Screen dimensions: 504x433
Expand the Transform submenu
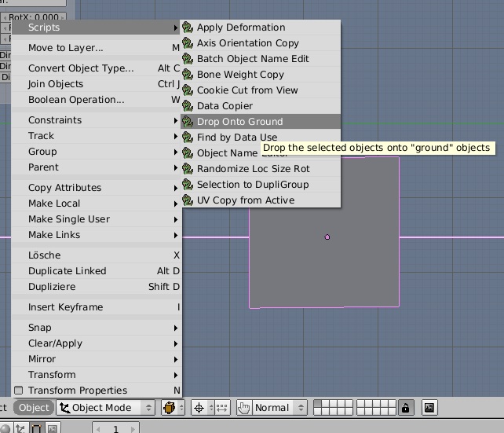pyautogui.click(x=97, y=375)
